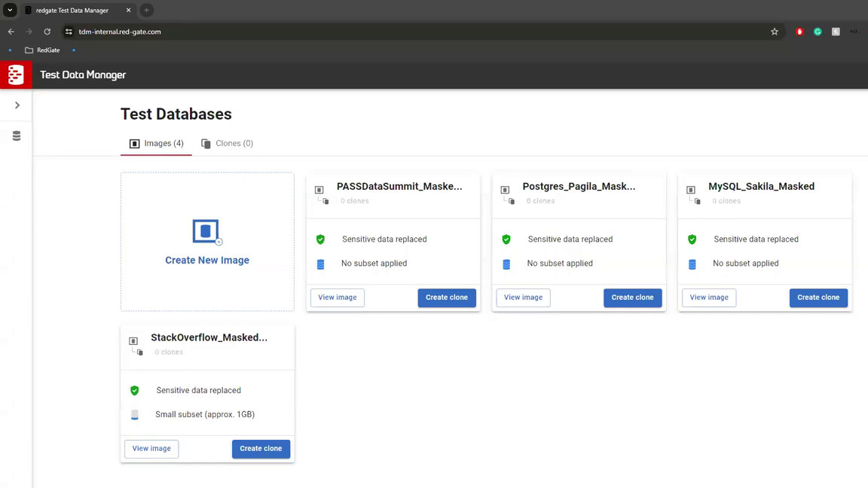Click '0 clones' under StackOverflow_Masked

169,352
